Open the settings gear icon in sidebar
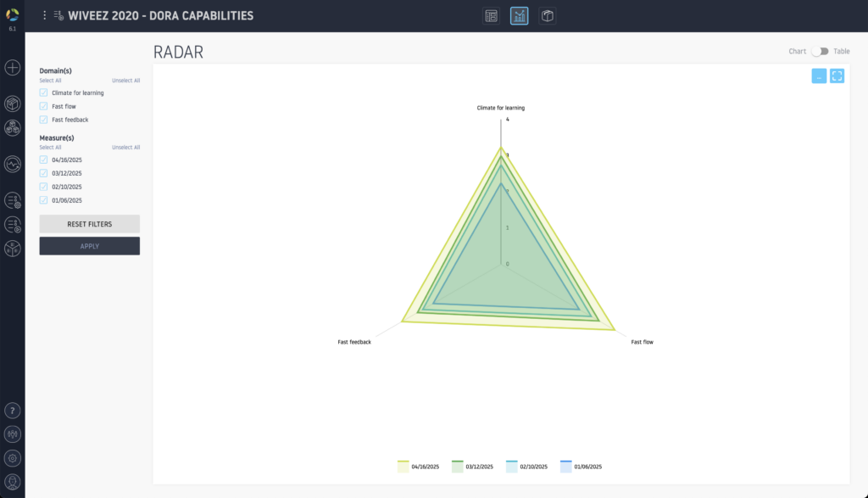This screenshot has height=498, width=868. pos(13,458)
